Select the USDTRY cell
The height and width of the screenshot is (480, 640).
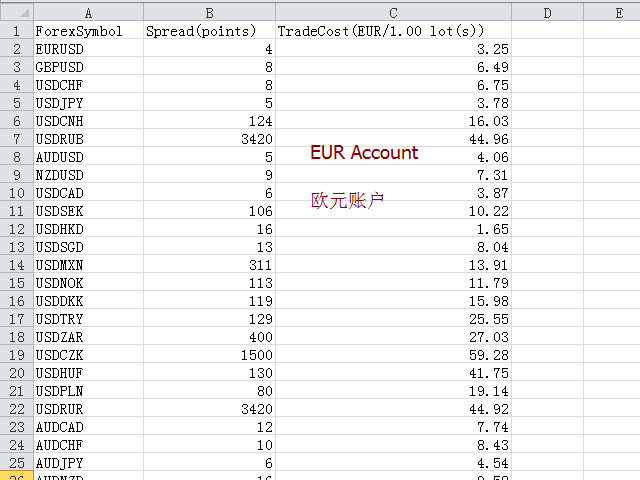[x=89, y=319]
